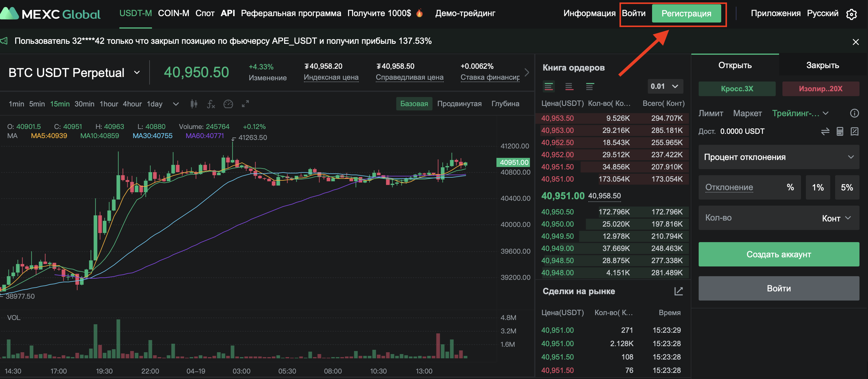Show only sell orders in order book

point(569,86)
